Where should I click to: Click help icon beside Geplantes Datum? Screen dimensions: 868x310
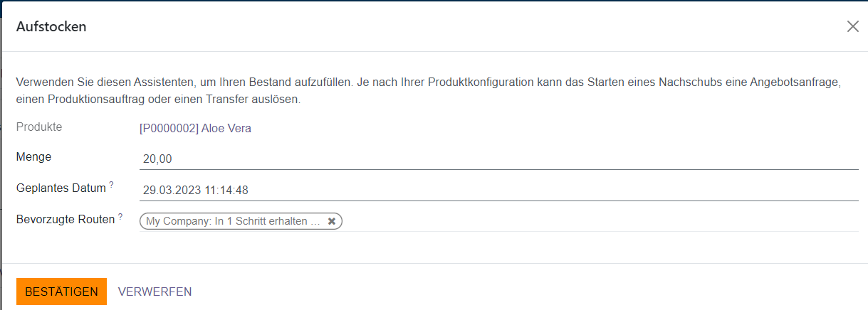point(112,186)
